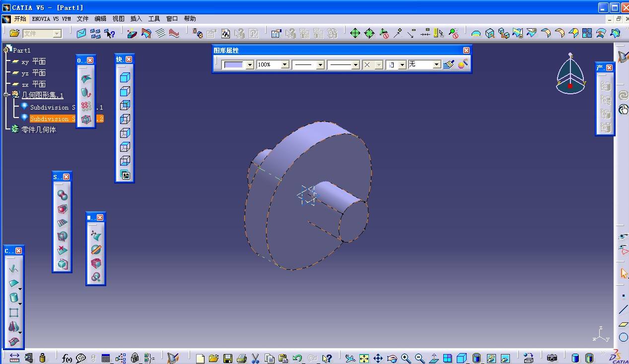Collapse the 几何图形集.1 tree node
This screenshot has height=364, width=629.
tap(6, 95)
